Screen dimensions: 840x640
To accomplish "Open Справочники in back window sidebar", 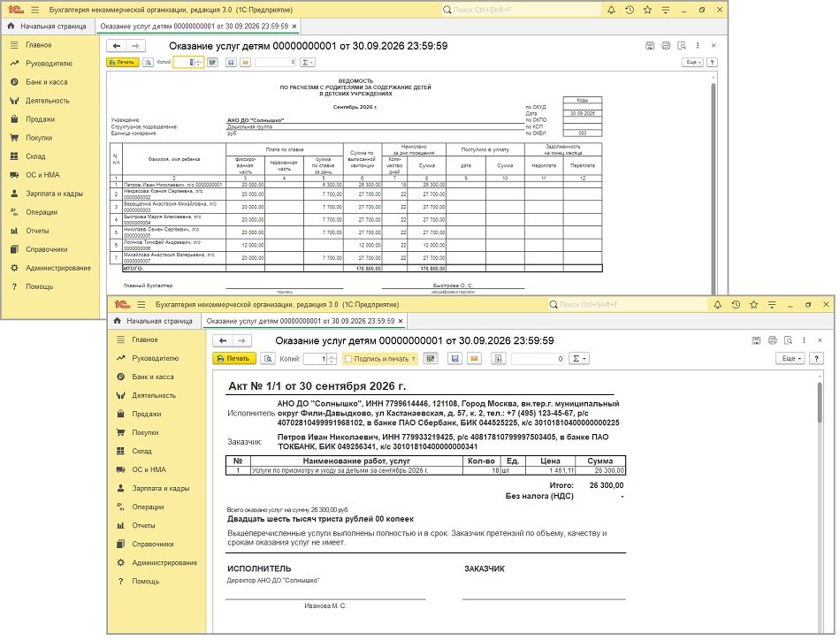I will click(x=47, y=249).
